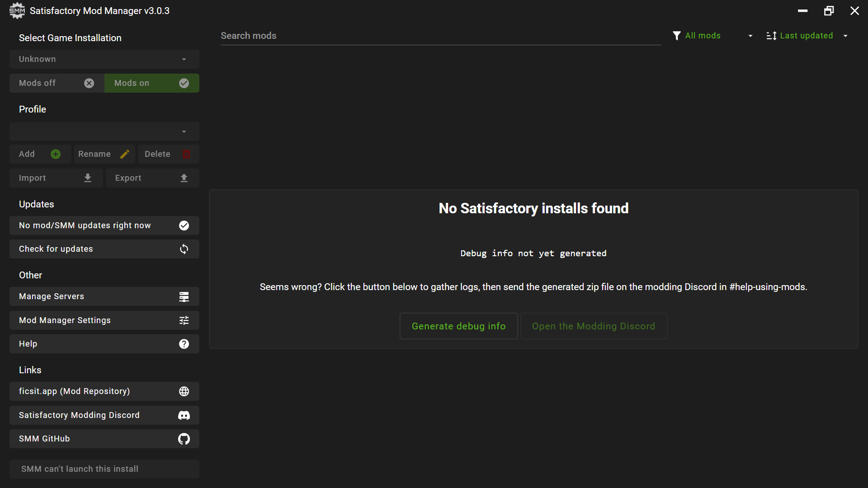Viewport: 868px width, 488px height.
Task: Close the Satisfactory Mod Manager window
Action: click(x=854, y=10)
